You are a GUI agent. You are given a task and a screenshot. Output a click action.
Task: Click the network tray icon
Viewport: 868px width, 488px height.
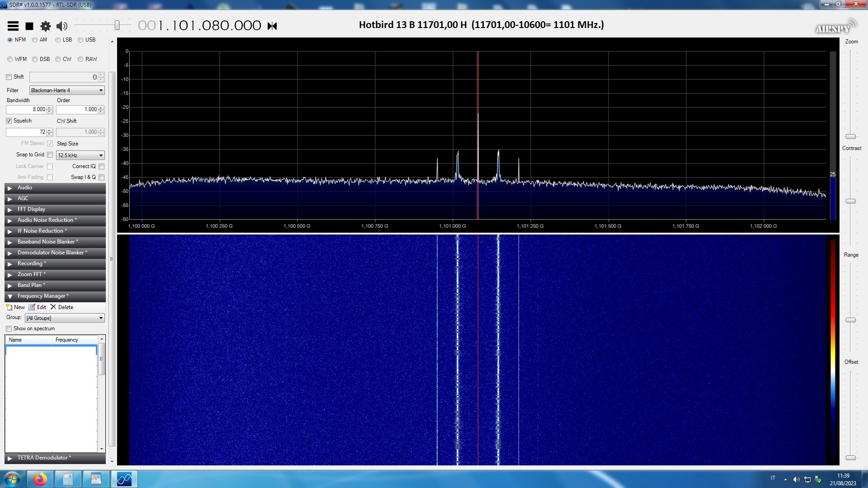pyautogui.click(x=807, y=479)
